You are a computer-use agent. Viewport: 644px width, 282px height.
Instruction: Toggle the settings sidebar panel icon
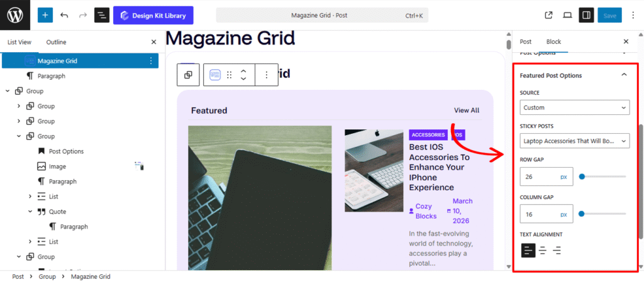(587, 15)
